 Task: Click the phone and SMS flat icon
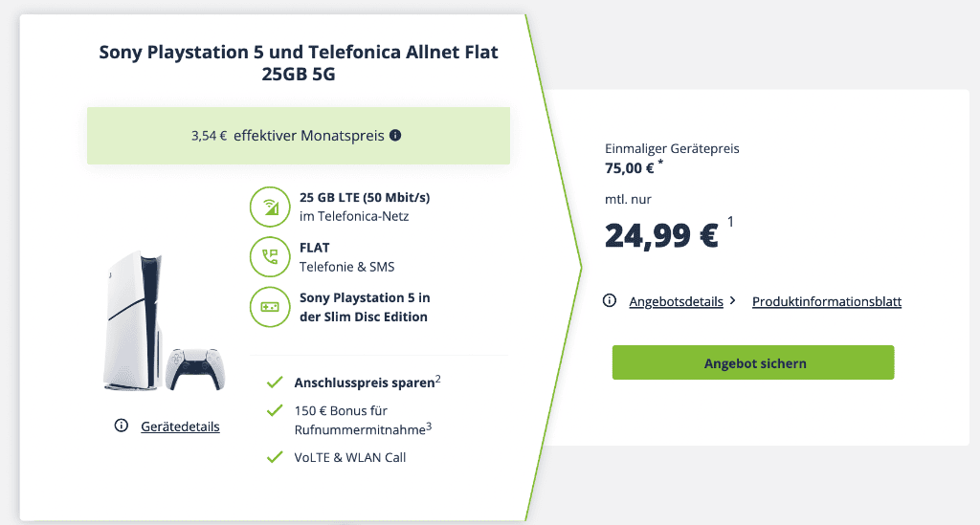pos(270,256)
